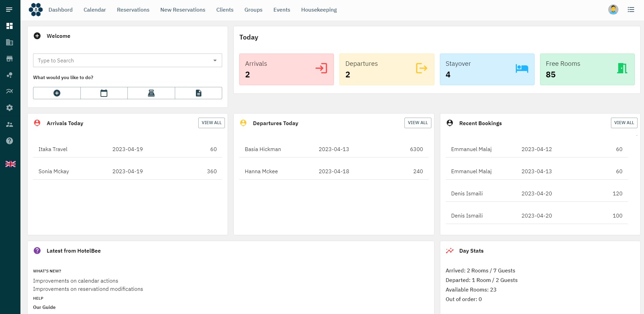This screenshot has height=314, width=644.
Task: Click the help question mark sidebar icon
Action: point(10,141)
